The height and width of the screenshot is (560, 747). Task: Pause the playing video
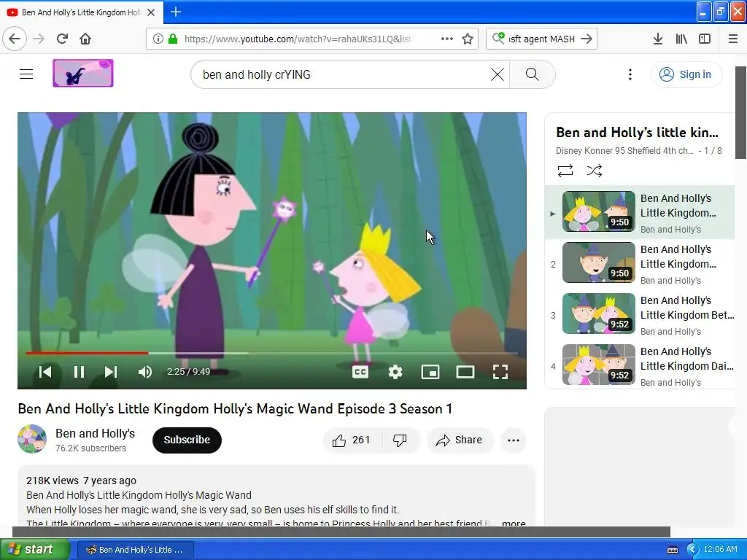(x=79, y=371)
